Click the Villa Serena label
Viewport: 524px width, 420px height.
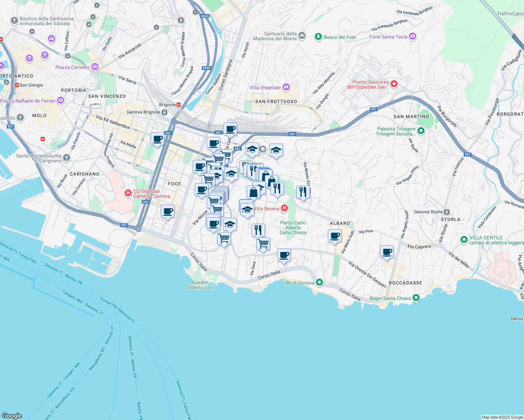pos(267,209)
